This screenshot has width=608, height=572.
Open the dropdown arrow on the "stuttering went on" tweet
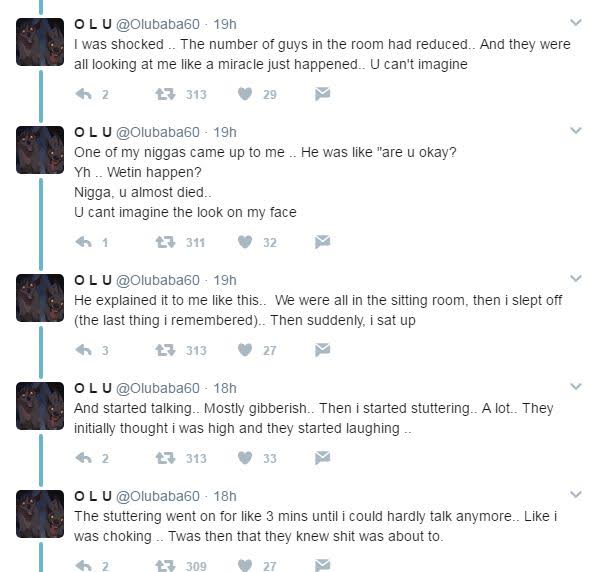pos(575,494)
